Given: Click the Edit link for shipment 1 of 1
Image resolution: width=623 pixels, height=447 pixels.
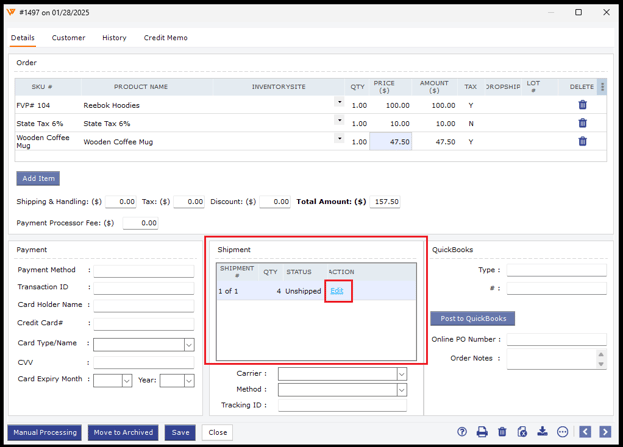Looking at the screenshot, I should 337,291.
